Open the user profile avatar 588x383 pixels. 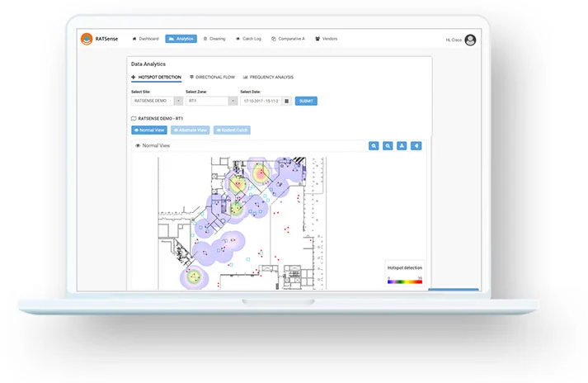click(x=470, y=40)
